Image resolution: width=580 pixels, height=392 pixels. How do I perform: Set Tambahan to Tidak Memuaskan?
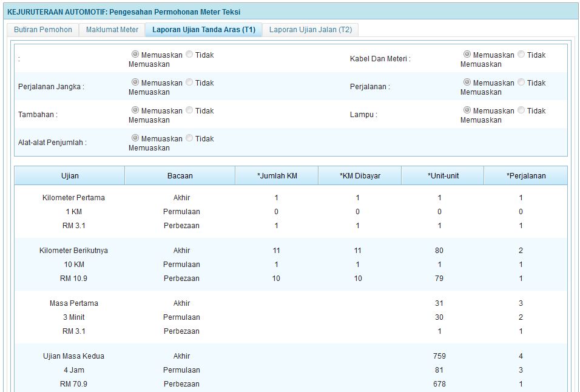coord(189,110)
